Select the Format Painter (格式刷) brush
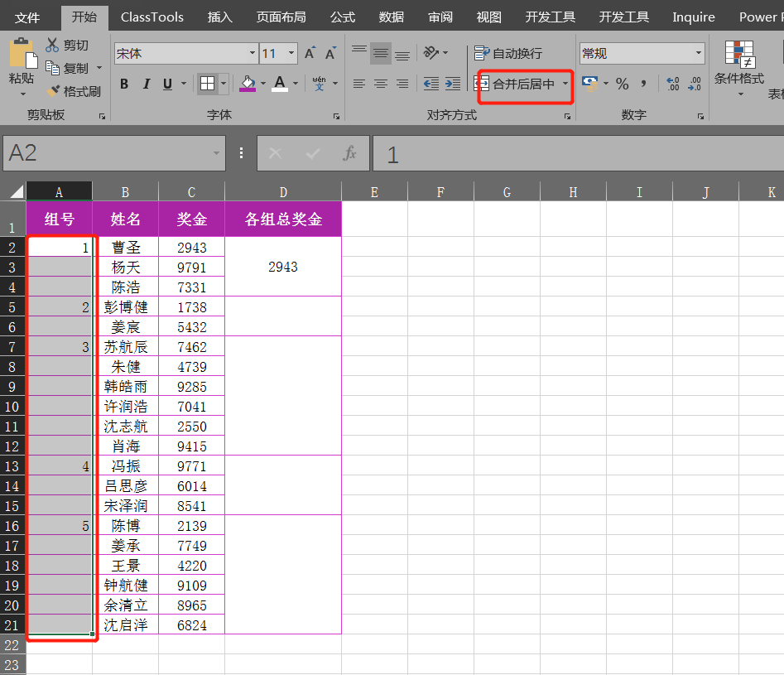784x675 pixels. pos(53,91)
